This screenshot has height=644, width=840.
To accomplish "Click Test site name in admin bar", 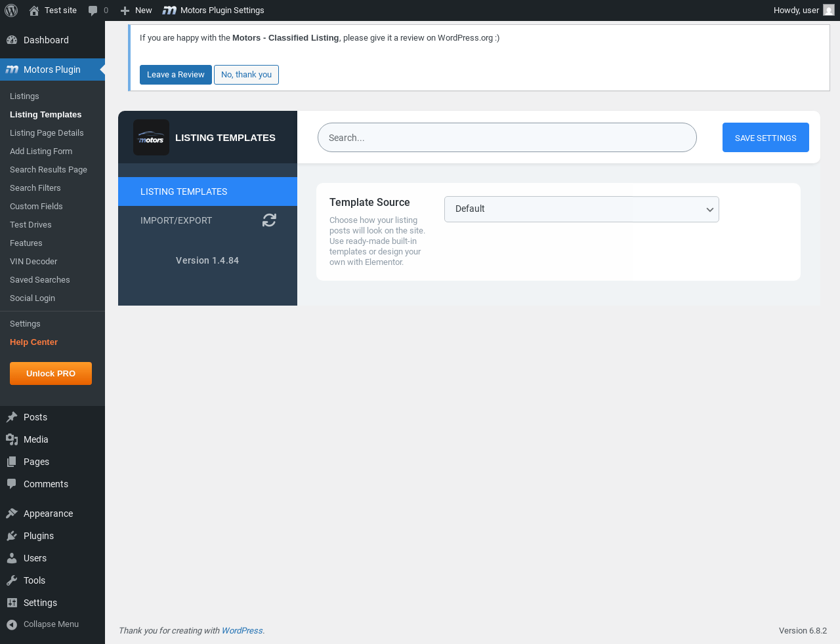I will coord(60,10).
